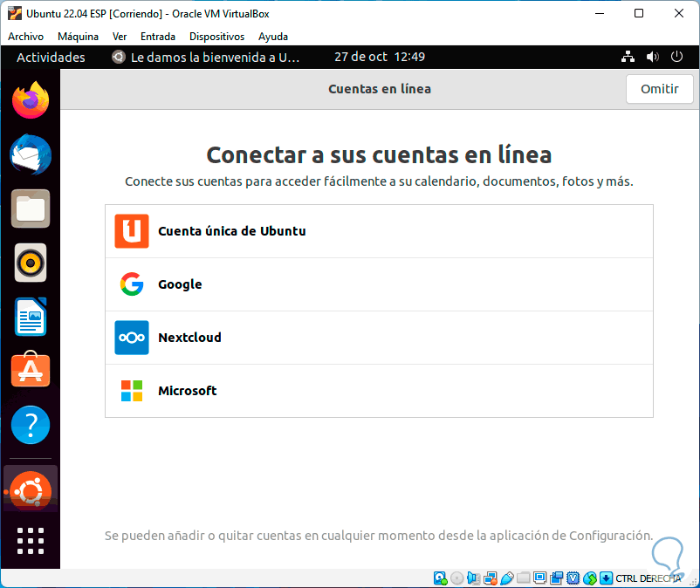Click VirtualBox shared folders status icon

pyautogui.click(x=523, y=578)
